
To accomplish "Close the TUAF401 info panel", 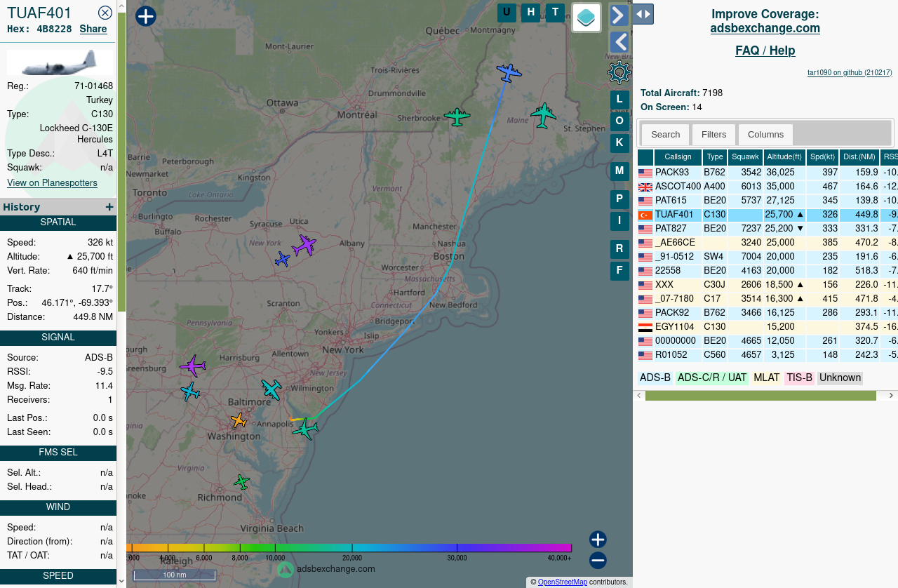I will [105, 13].
